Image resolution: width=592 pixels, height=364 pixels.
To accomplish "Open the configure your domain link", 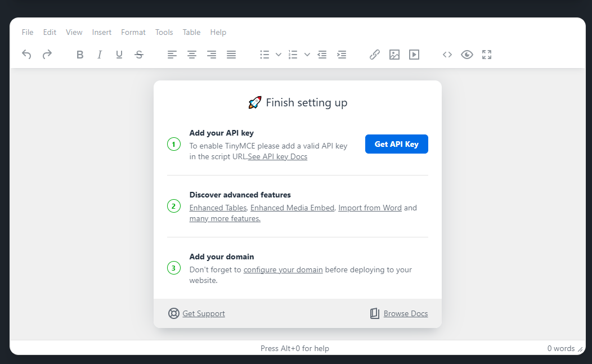I will pos(283,269).
